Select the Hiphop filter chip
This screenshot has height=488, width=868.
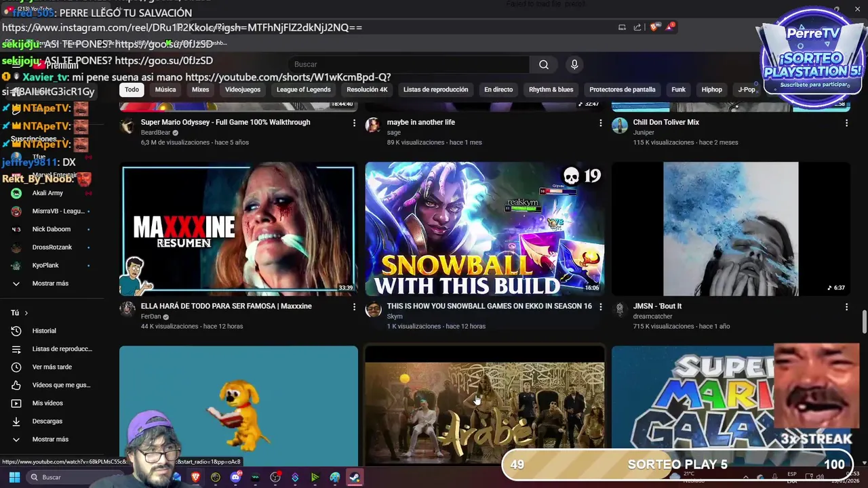coord(711,89)
